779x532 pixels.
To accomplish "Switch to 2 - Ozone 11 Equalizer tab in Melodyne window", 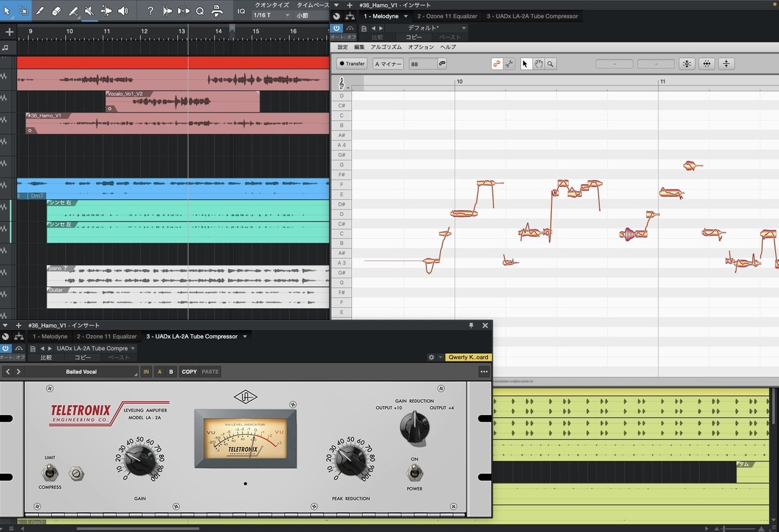I will point(447,16).
